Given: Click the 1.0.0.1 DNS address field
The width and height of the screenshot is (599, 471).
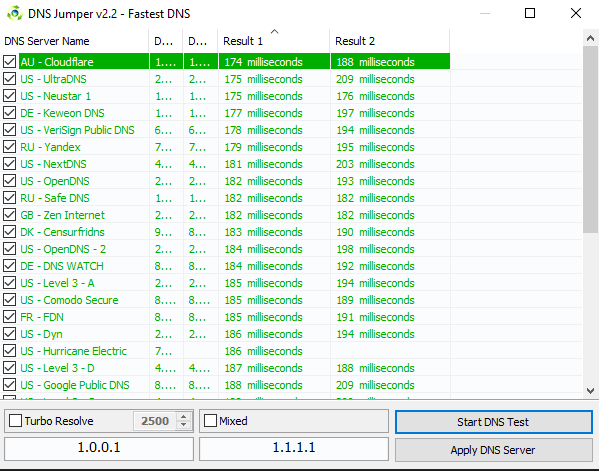Looking at the screenshot, I should (x=99, y=448).
